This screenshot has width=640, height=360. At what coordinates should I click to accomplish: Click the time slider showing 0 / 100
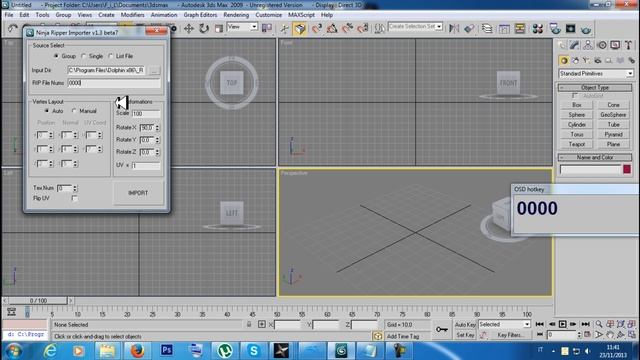(38, 300)
